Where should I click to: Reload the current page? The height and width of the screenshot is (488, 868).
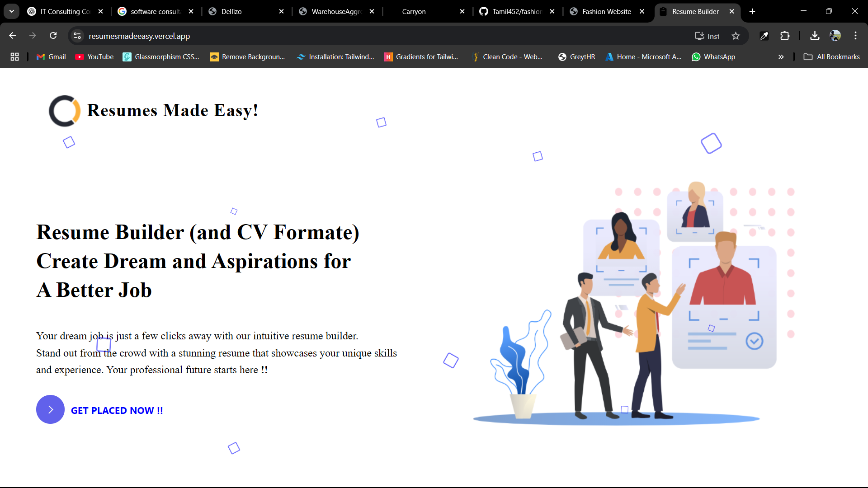pyautogui.click(x=53, y=36)
